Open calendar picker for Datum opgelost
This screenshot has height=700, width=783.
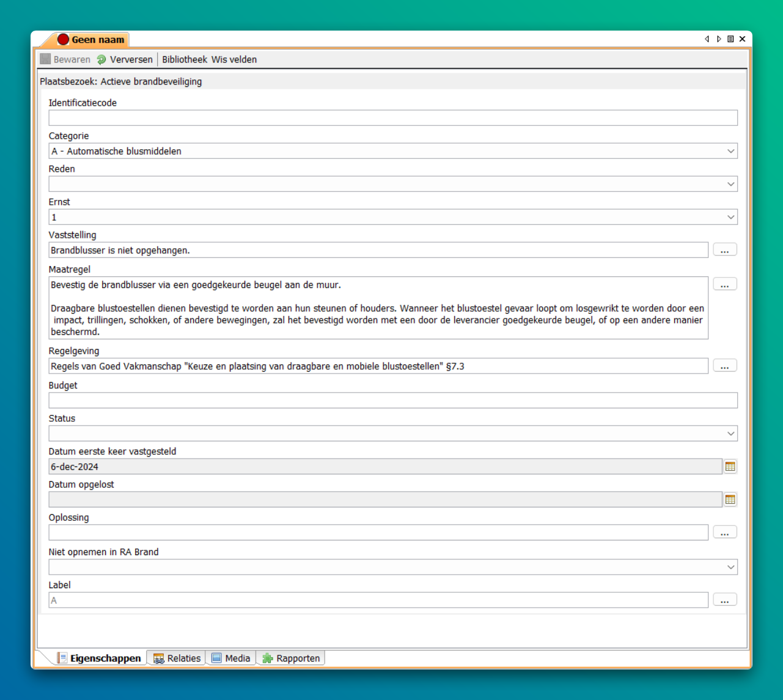tap(730, 499)
